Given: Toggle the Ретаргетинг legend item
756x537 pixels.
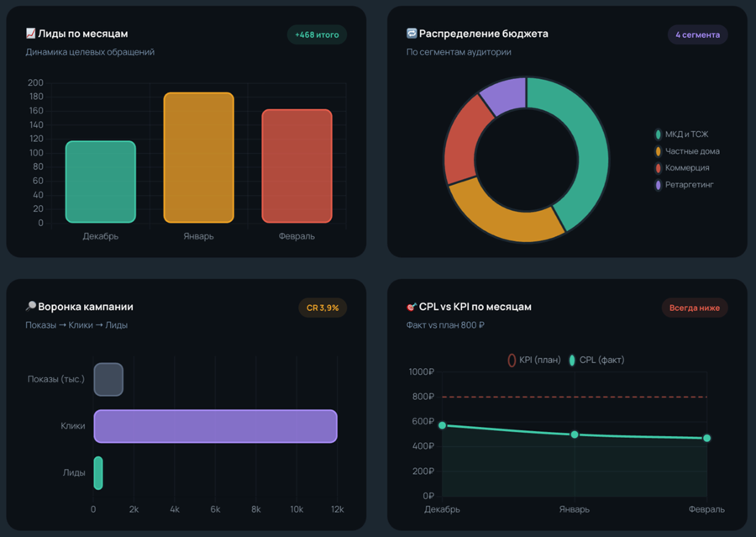Looking at the screenshot, I should pos(684,185).
